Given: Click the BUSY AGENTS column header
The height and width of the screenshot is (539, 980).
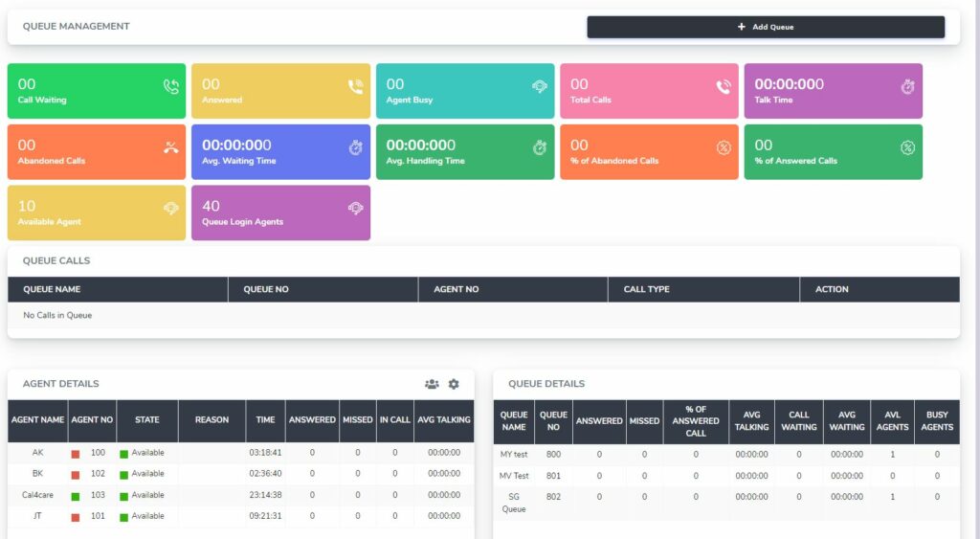Looking at the screenshot, I should pyautogui.click(x=937, y=421).
